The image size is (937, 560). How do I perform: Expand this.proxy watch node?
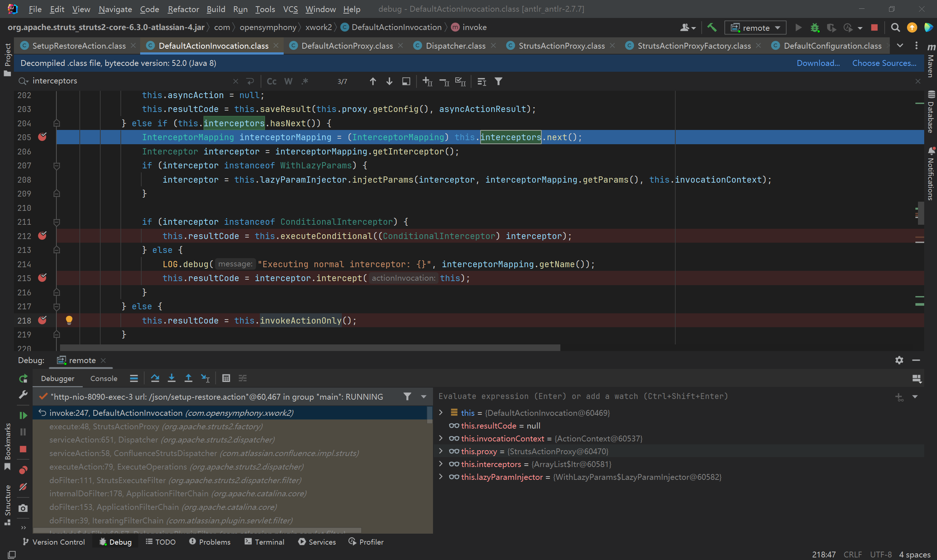[x=440, y=451]
